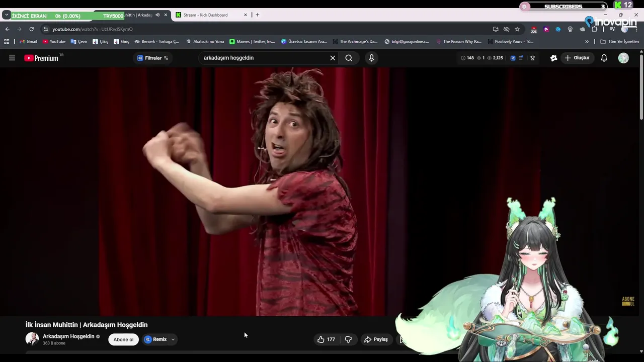Like the video with thumbs up
Viewport: 644px width, 362px height.
coord(321,339)
